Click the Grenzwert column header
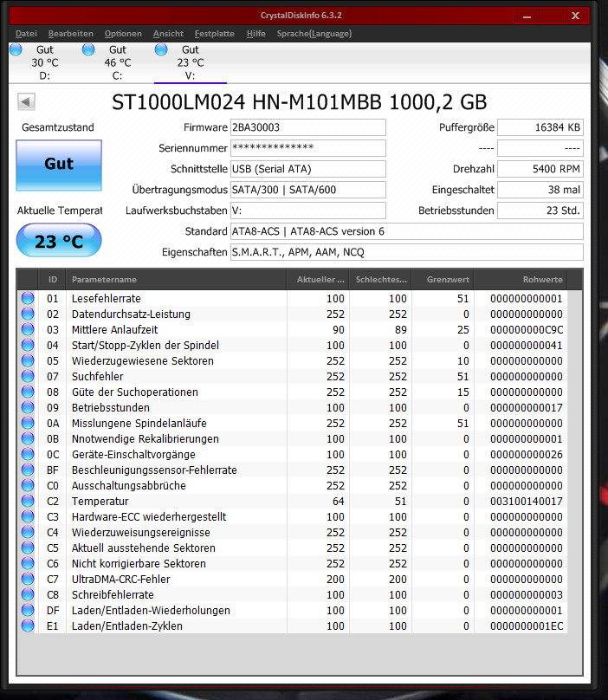Screen dimensions: 608x700 tap(443, 280)
